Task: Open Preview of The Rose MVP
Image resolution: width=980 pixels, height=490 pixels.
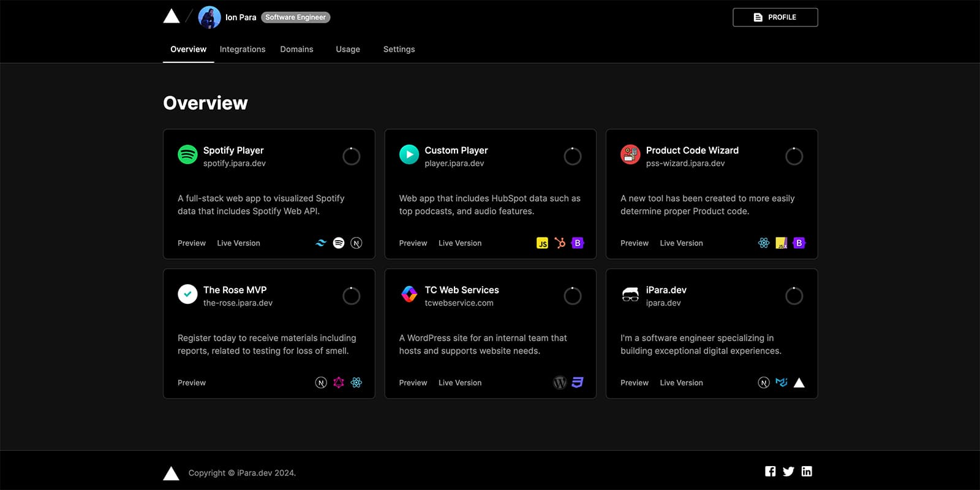Action: point(192,383)
